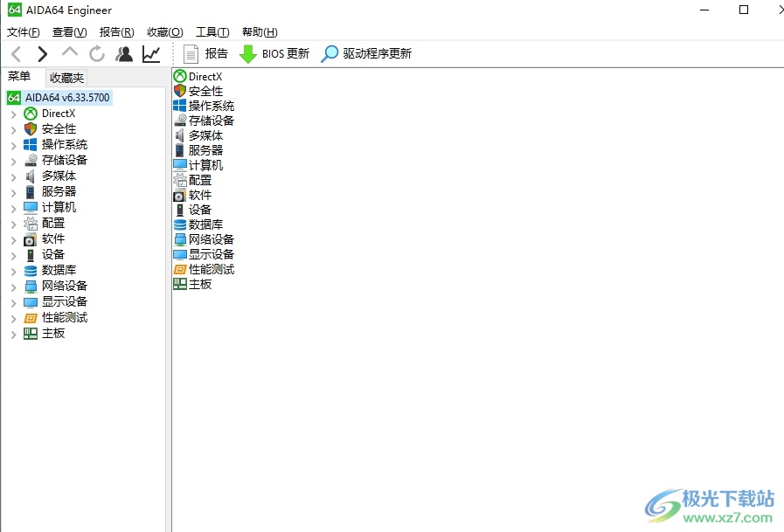This screenshot has height=532, width=784.
Task: Open the 工具(T) menu
Action: (x=212, y=32)
